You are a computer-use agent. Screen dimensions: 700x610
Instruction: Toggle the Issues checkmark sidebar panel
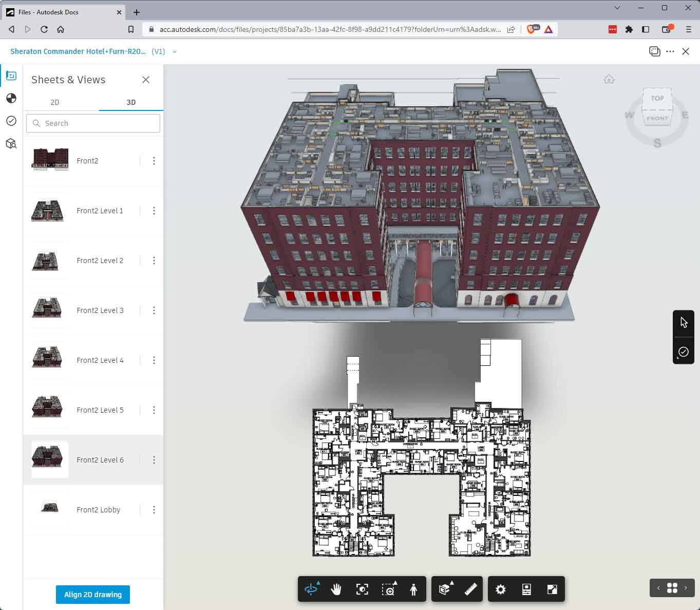[11, 121]
